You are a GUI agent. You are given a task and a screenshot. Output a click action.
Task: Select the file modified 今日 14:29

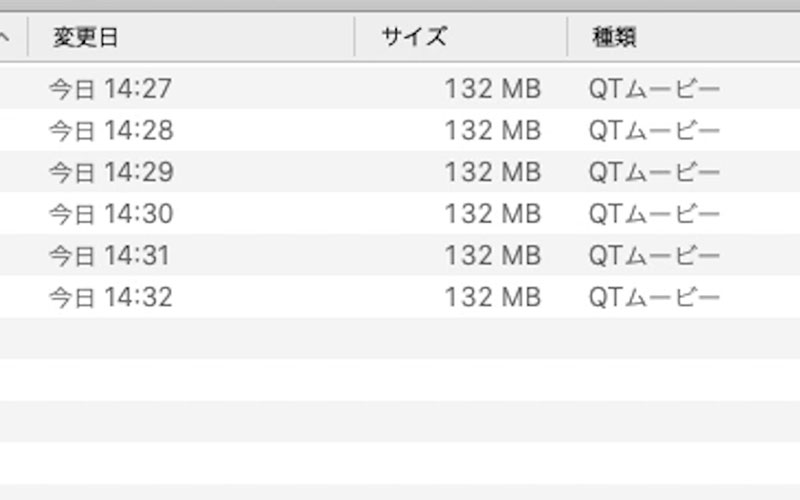110,172
